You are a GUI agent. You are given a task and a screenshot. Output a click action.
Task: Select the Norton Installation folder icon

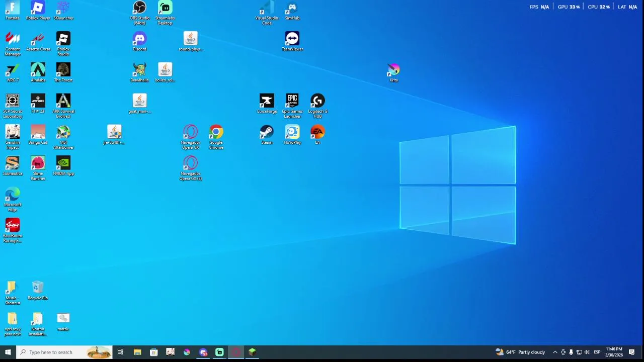(38, 324)
